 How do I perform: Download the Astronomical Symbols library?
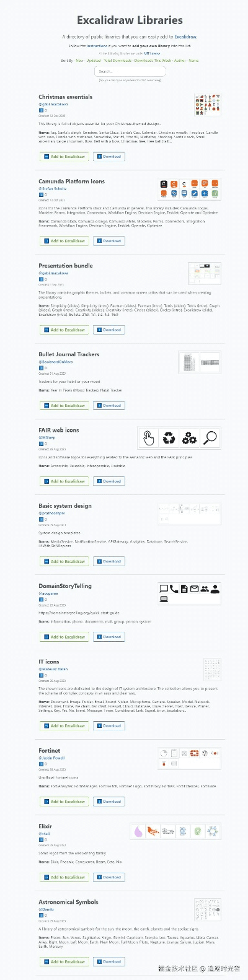[109, 961]
